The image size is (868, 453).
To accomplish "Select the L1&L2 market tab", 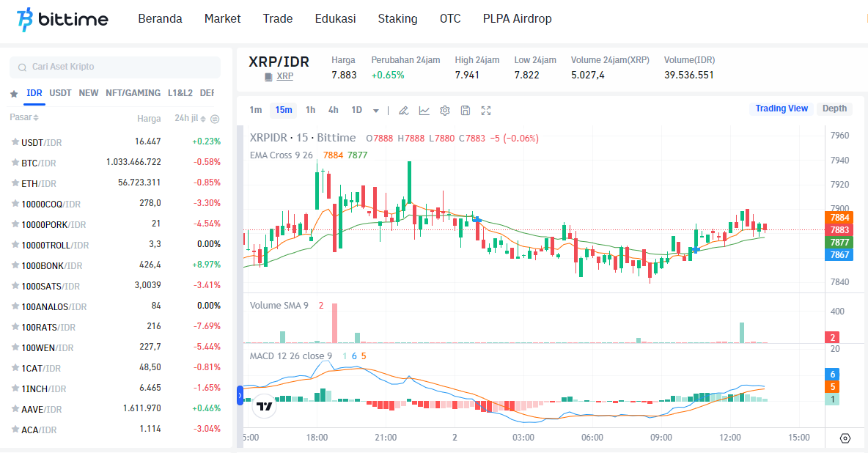I will [x=180, y=93].
